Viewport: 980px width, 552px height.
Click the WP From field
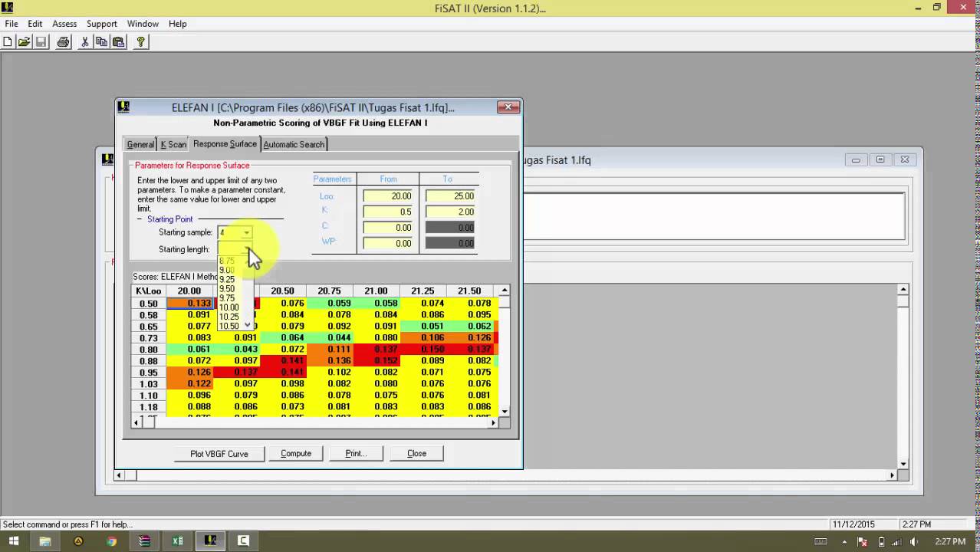pyautogui.click(x=388, y=243)
